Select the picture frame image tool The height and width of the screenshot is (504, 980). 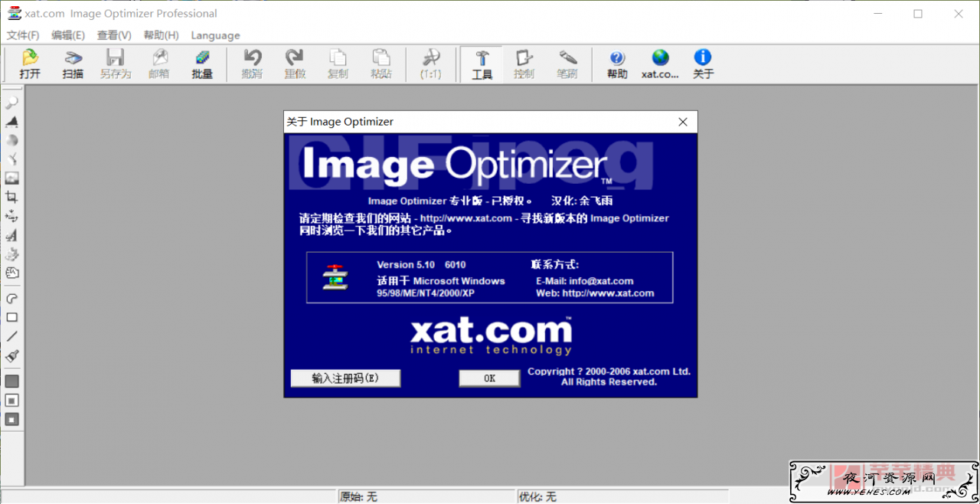coord(12,178)
